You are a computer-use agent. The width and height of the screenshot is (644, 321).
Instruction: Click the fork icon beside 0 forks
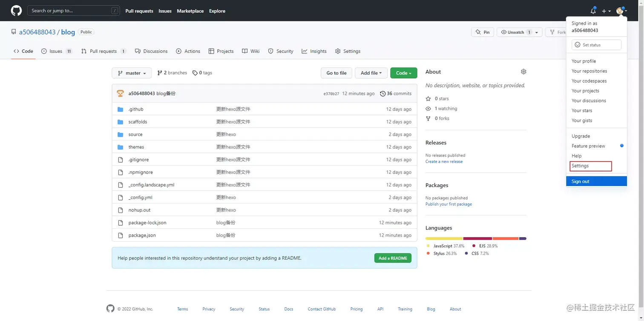tap(428, 118)
